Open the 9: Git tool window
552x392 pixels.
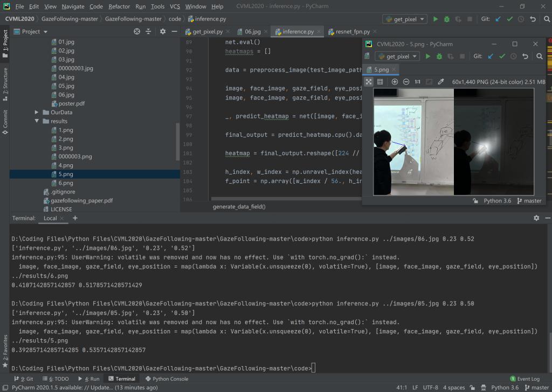point(23,379)
